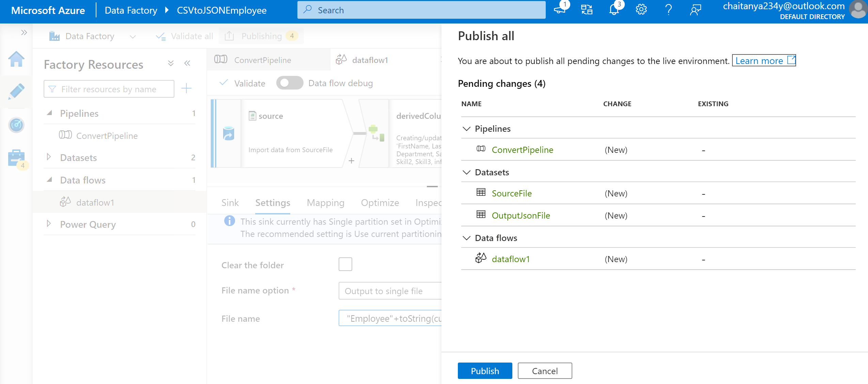This screenshot has width=868, height=384.
Task: Collapse the Factory Resources panel with double arrow
Action: (187, 63)
